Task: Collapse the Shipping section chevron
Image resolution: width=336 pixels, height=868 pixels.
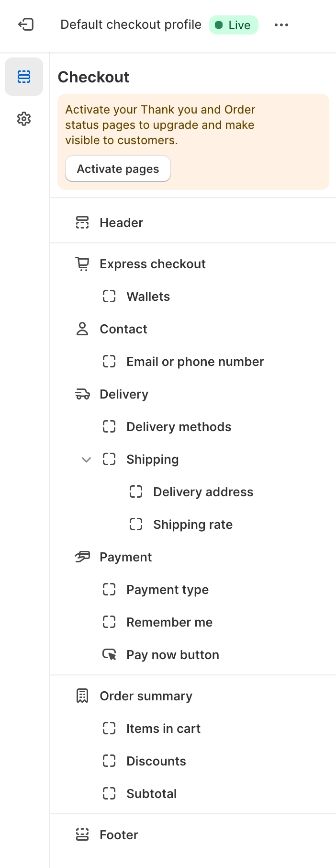Action: point(86,459)
